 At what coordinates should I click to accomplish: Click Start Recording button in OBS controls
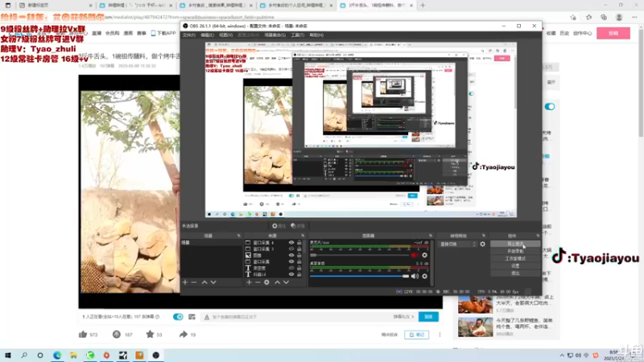tap(515, 251)
